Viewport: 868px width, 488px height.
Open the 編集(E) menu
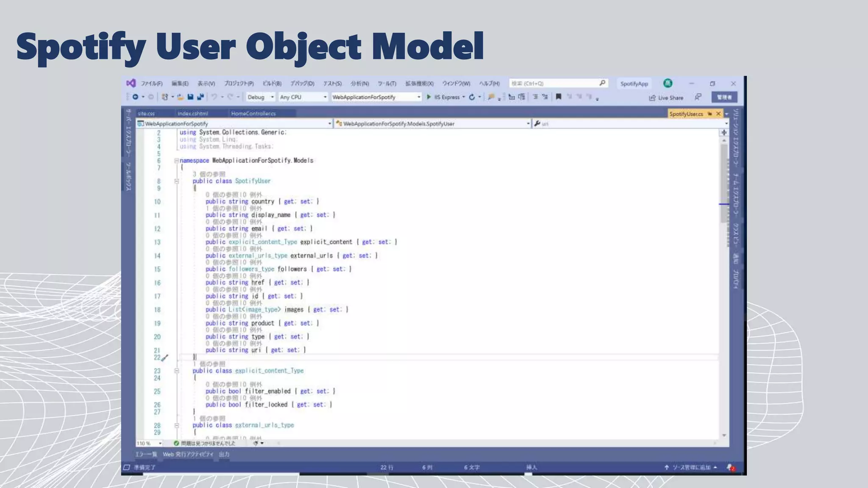pyautogui.click(x=180, y=83)
